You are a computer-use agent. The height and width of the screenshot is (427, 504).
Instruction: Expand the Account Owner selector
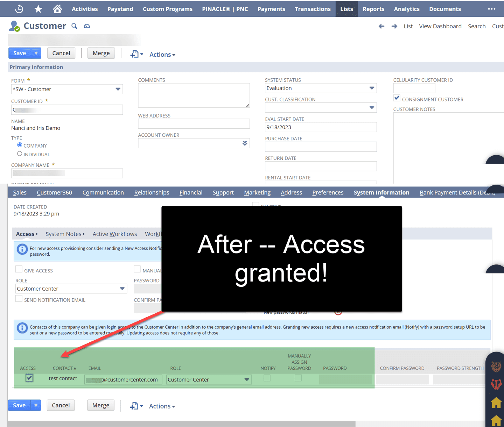pos(245,143)
